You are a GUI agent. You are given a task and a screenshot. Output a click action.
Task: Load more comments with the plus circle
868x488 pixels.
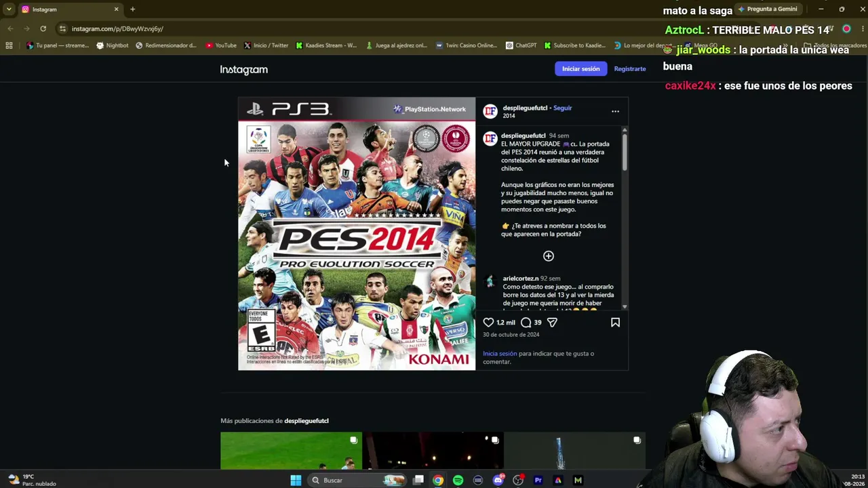[x=549, y=256]
